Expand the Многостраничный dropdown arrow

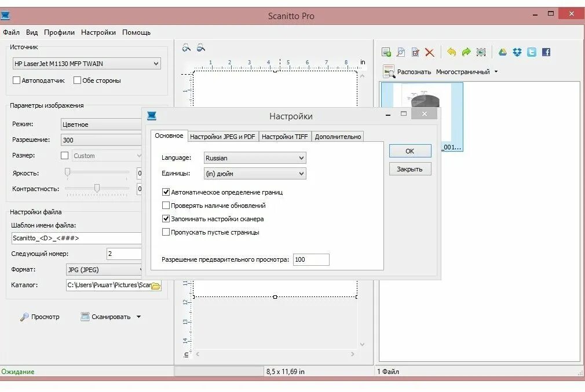pos(496,72)
